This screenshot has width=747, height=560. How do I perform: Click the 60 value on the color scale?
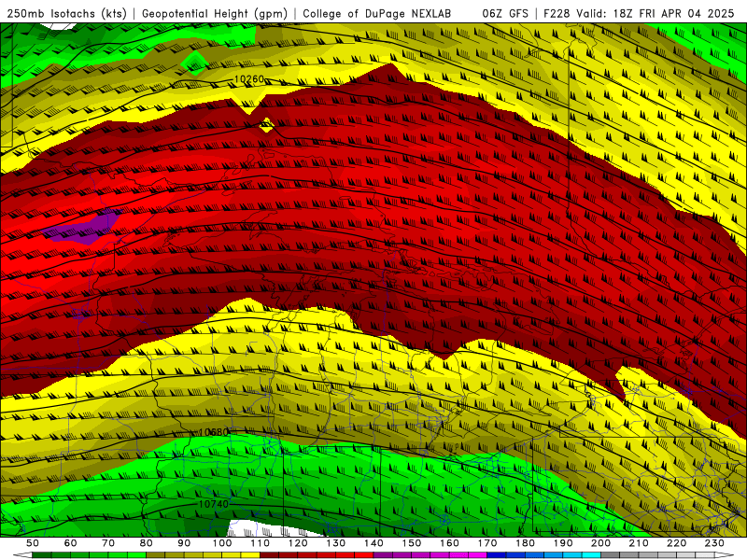click(71, 543)
